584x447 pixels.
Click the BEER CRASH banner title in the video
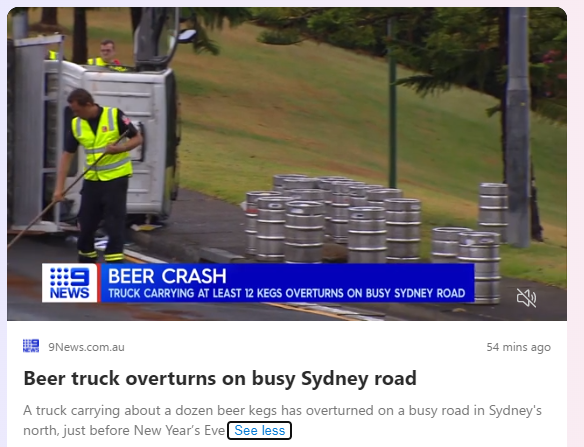167,276
